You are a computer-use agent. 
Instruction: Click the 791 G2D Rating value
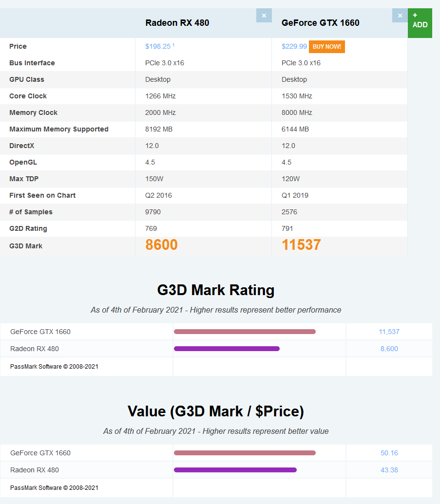(287, 228)
